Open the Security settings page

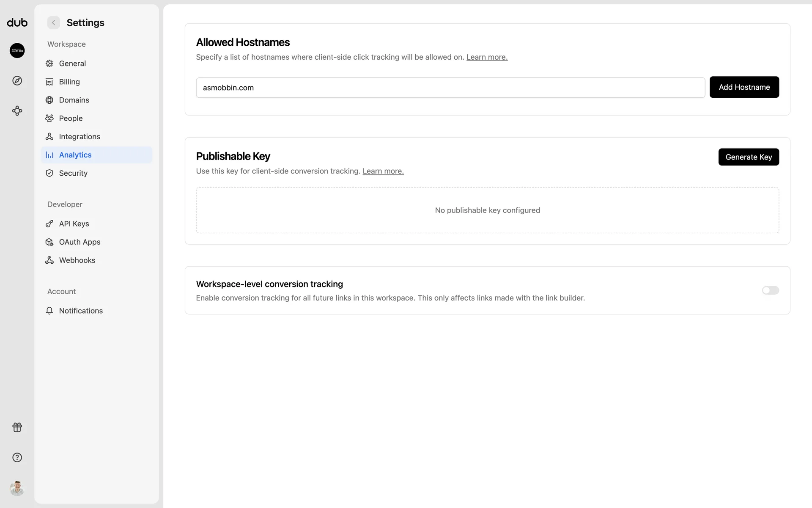pos(73,173)
